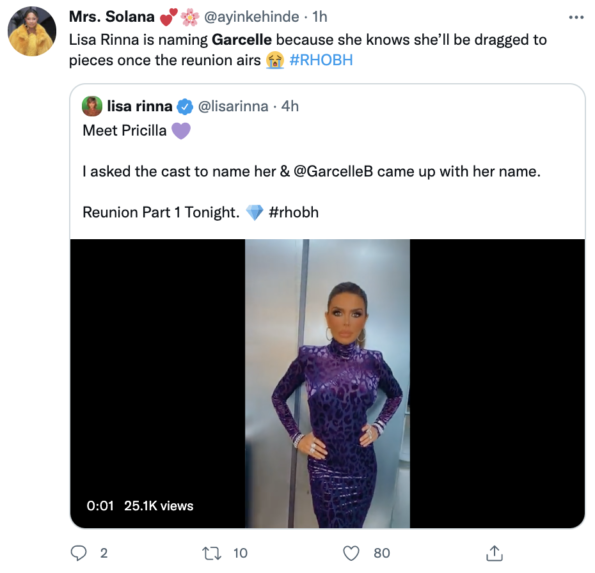
Task: Click the lowercase #rhobh hashtag
Action: point(293,212)
